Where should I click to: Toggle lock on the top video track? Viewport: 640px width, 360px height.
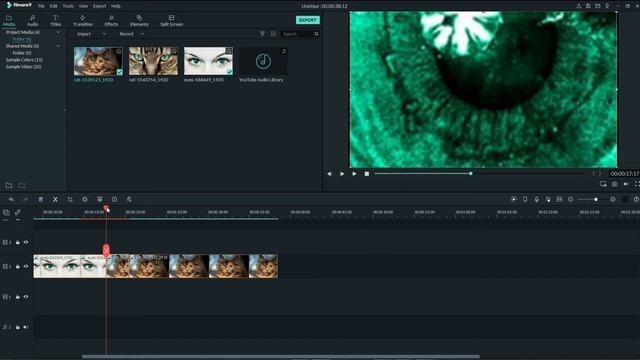[18, 242]
